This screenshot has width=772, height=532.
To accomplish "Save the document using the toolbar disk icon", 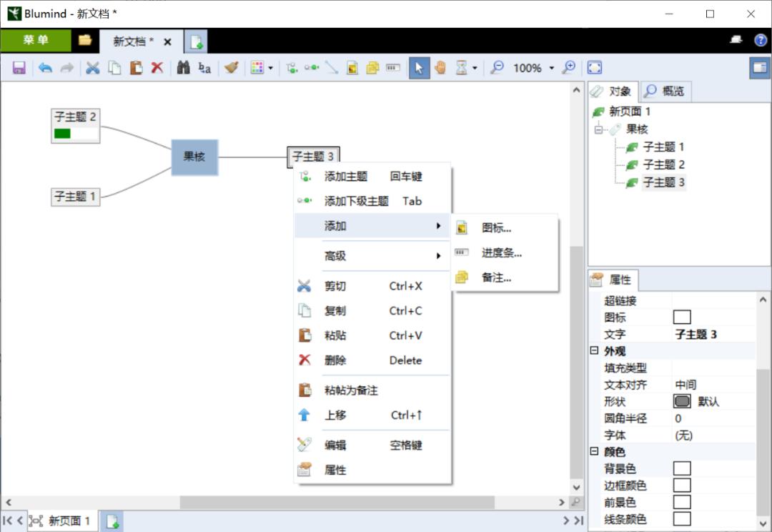I will tap(19, 67).
